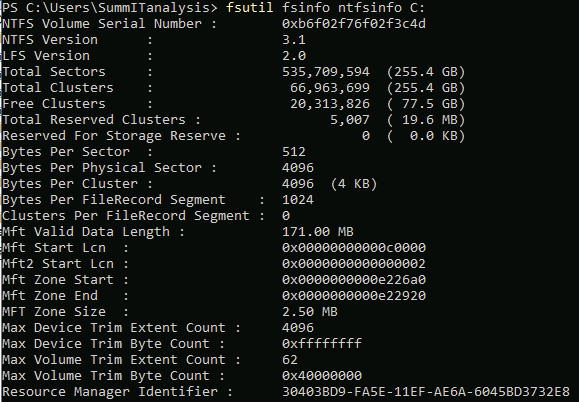Click the NTFS Volume Serial Number value
Screen dimensions: 579x402
(354, 24)
